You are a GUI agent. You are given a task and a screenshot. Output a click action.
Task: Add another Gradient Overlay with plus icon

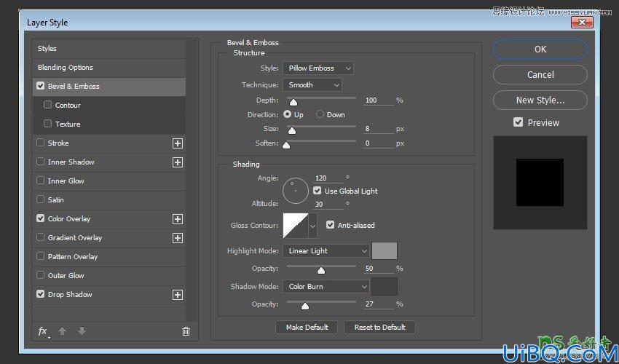[178, 238]
